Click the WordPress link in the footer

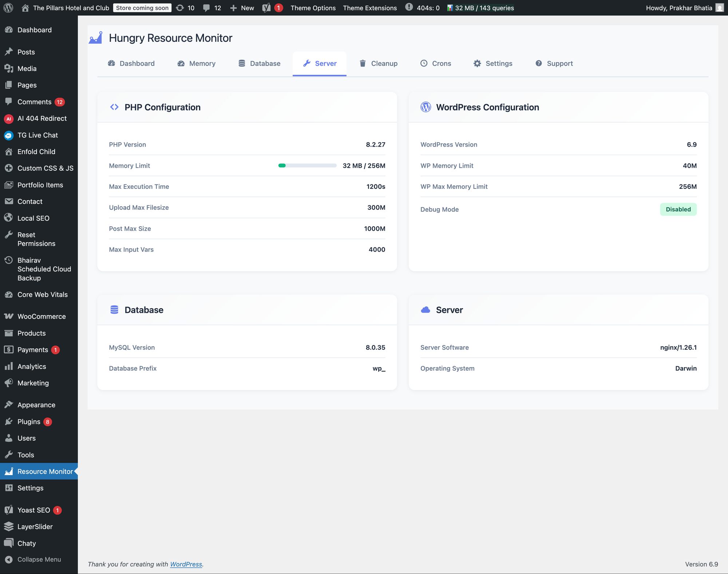tap(186, 564)
